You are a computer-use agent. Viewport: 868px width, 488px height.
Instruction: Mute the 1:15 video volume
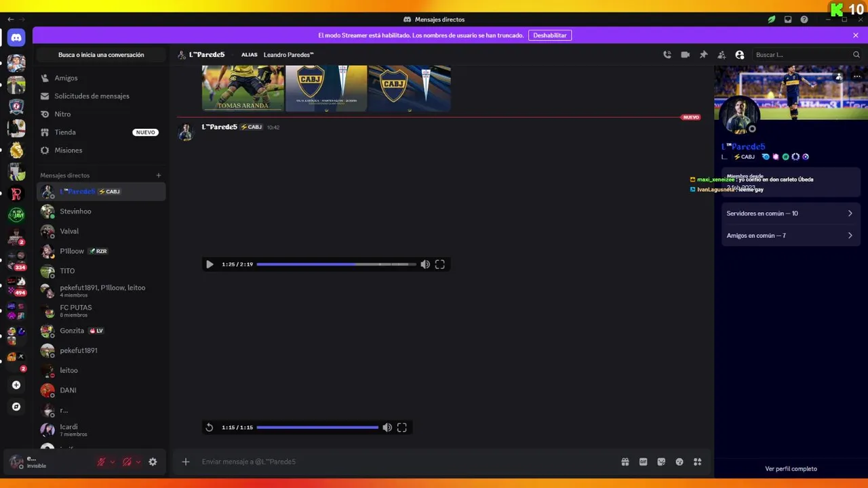pos(387,428)
